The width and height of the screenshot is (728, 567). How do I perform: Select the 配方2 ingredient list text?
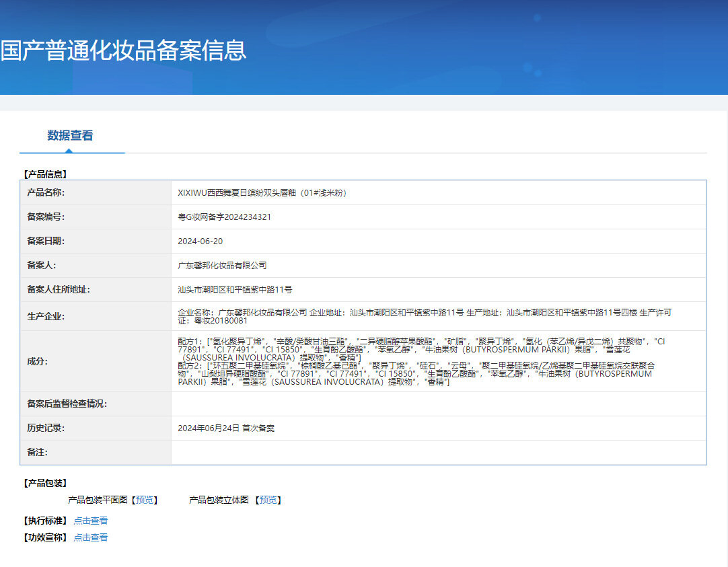(x=416, y=374)
